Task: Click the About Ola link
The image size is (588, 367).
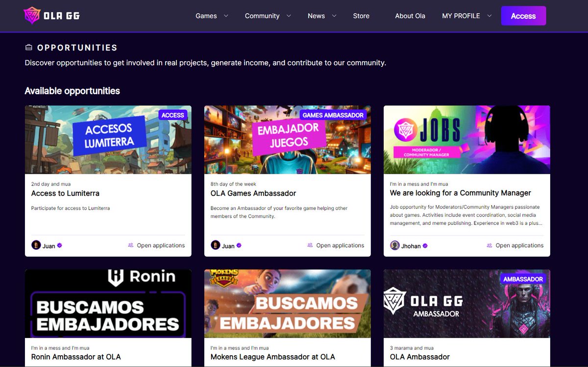Action: (410, 16)
